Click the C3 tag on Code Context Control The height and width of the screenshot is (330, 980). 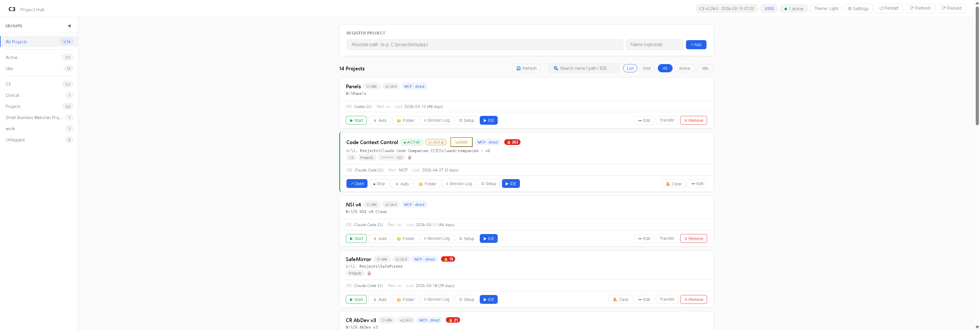[351, 157]
